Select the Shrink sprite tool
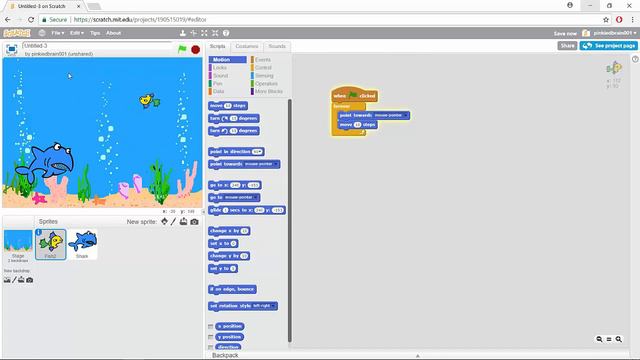 pos(215,33)
